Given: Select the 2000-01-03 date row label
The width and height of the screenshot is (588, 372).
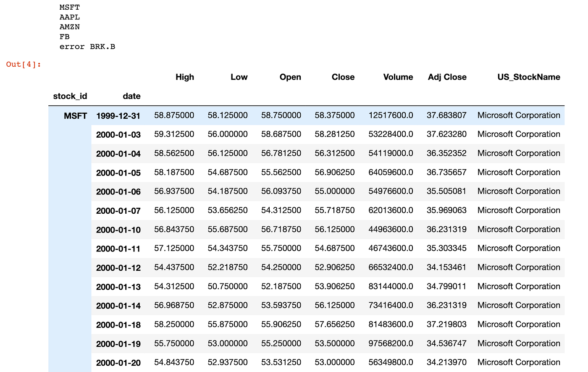Looking at the screenshot, I should coord(118,135).
